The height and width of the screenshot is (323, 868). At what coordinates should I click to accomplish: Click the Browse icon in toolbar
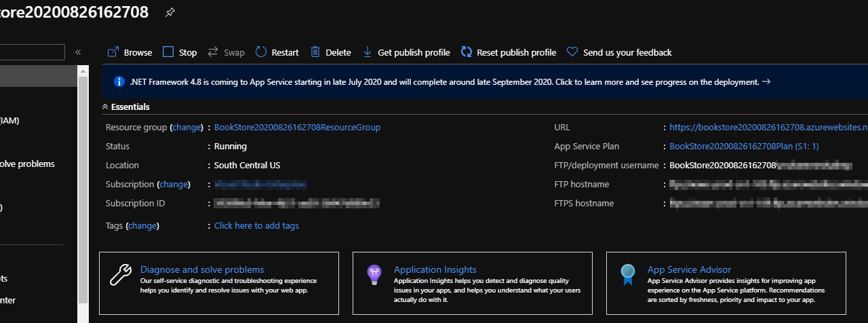(113, 52)
